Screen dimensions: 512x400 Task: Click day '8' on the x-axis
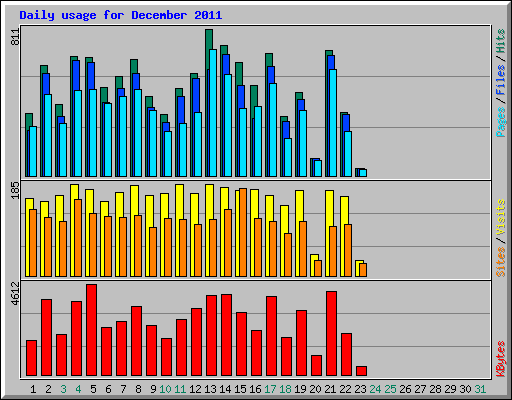[x=138, y=389]
